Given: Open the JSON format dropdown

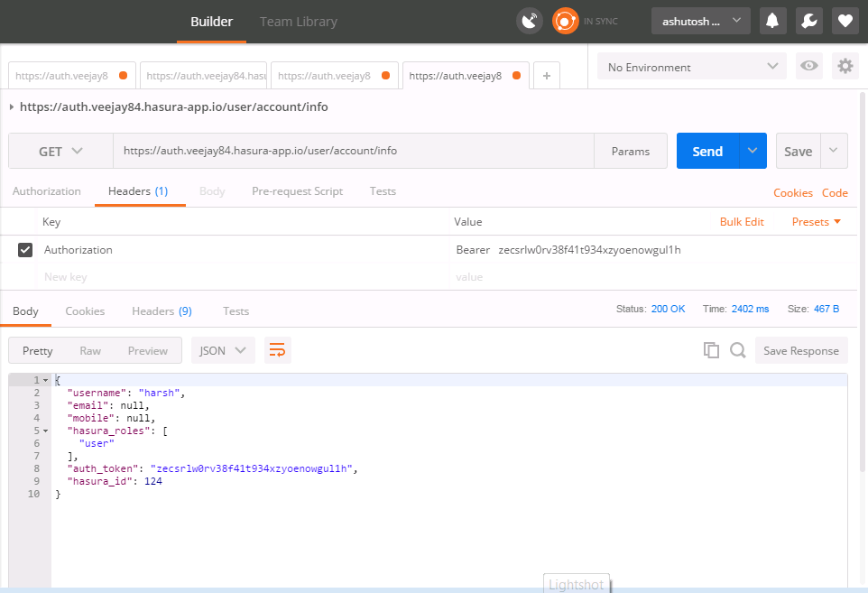Looking at the screenshot, I should 223,350.
